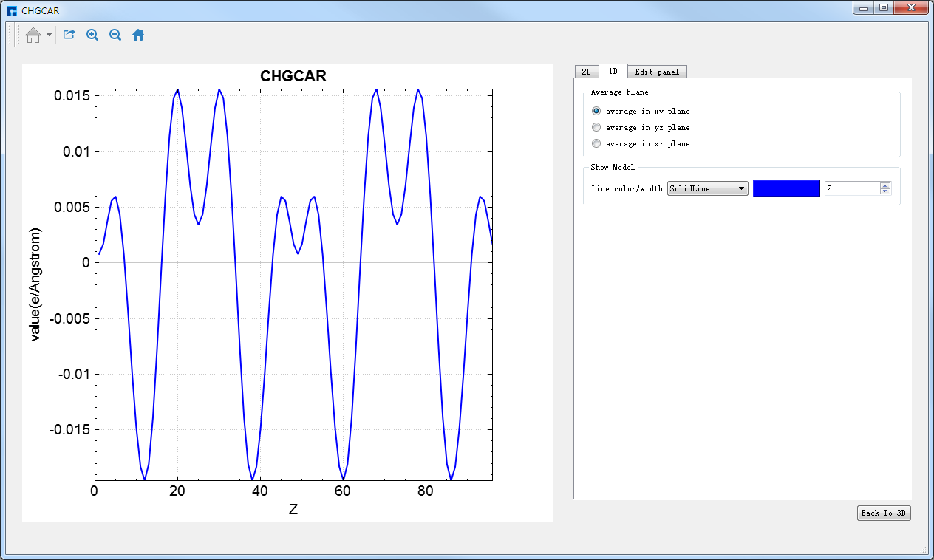Switch to the Edit panel tab
Viewport: 934px width, 560px height.
[657, 72]
